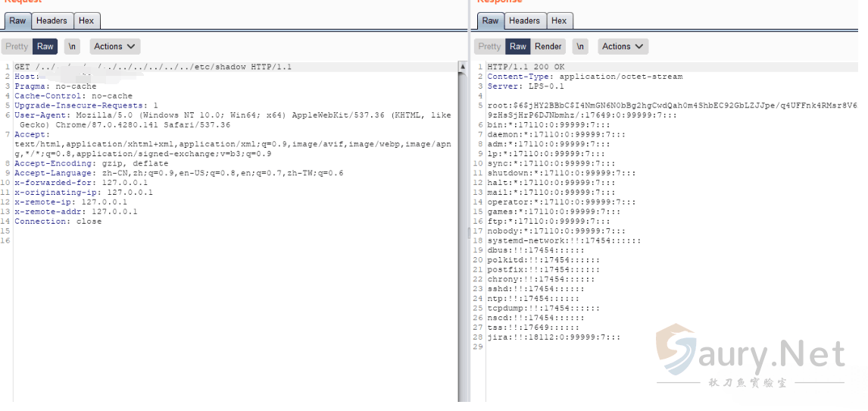The image size is (868, 411).
Task: Switch to the request Hex tab
Action: [86, 20]
